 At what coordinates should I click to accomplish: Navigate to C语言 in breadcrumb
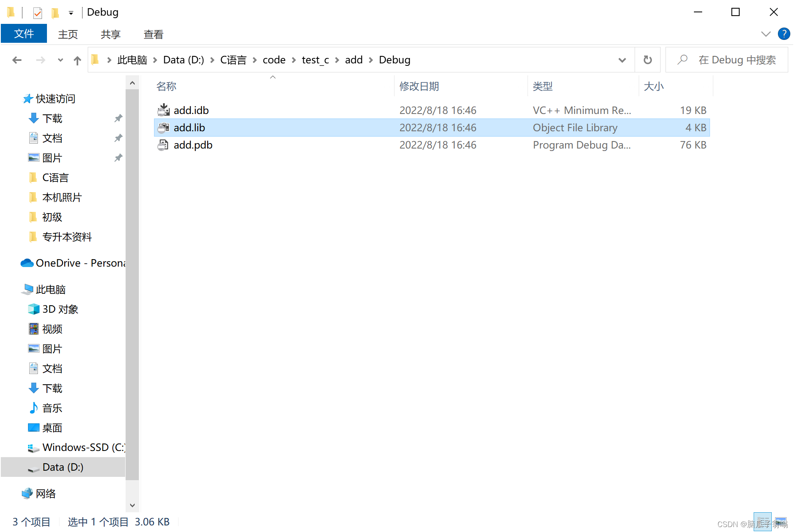[234, 60]
